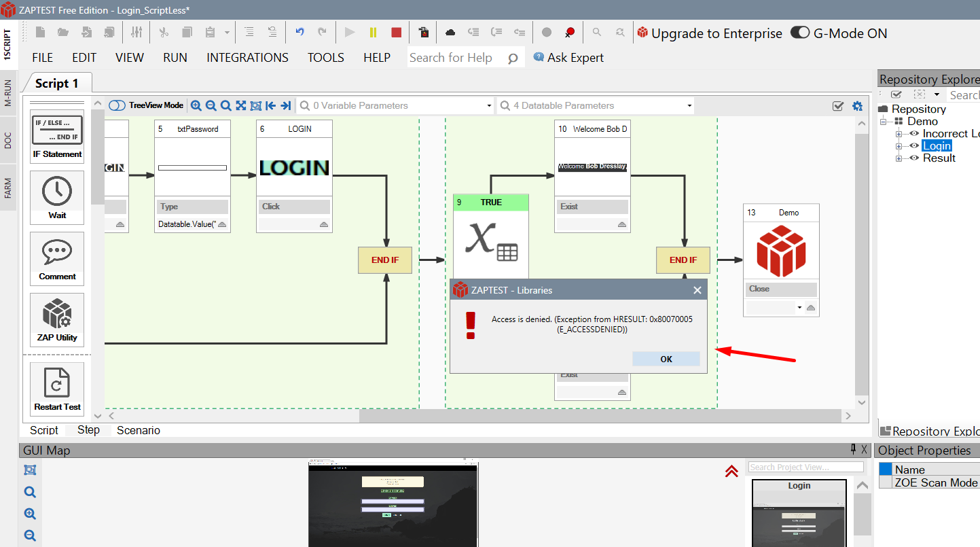The width and height of the screenshot is (980, 547).
Task: Expand the Demo repository node
Action: point(884,121)
